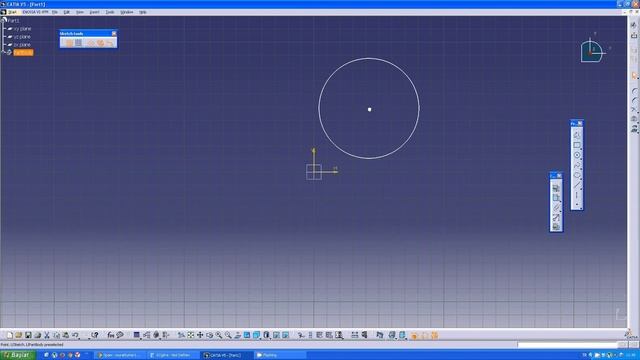Open the Tools menu
640x360 pixels.
pyautogui.click(x=110, y=12)
